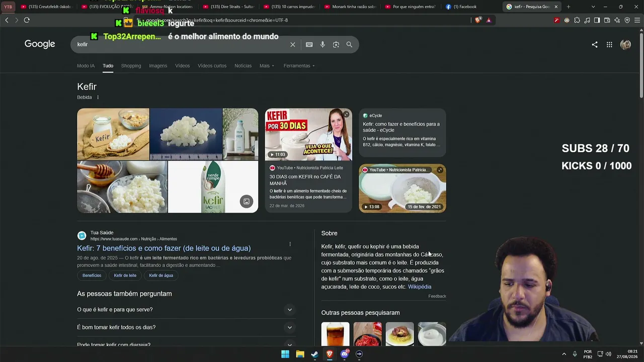This screenshot has width=644, height=362.
Task: Open the tab search dropdown arrow
Action: coord(593,7)
